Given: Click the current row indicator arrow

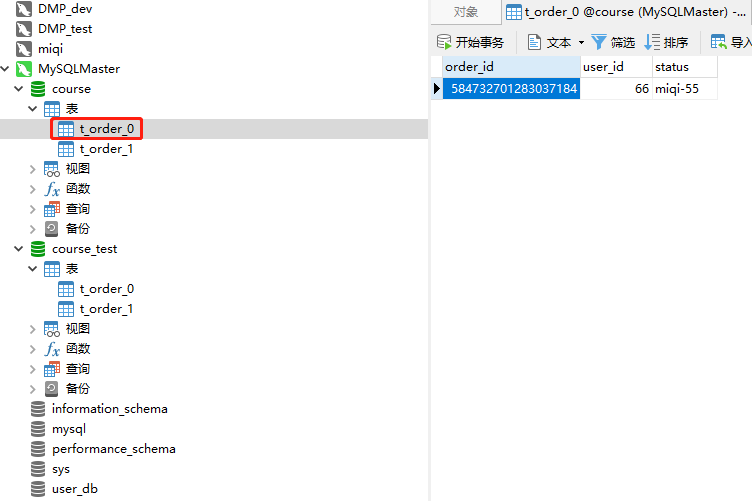Looking at the screenshot, I should click(x=436, y=89).
